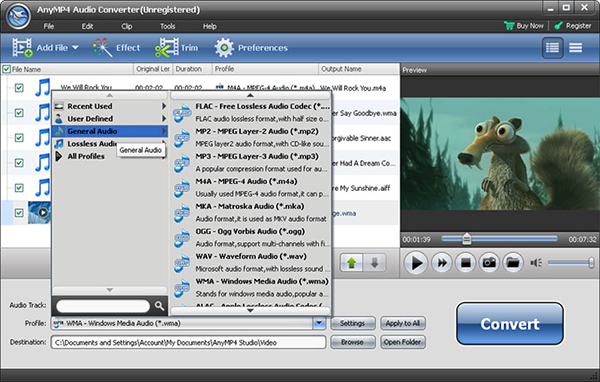Screen dimensions: 600x382
Task: Uncheck the Had A Dream row checkbox
Action: tap(19, 163)
